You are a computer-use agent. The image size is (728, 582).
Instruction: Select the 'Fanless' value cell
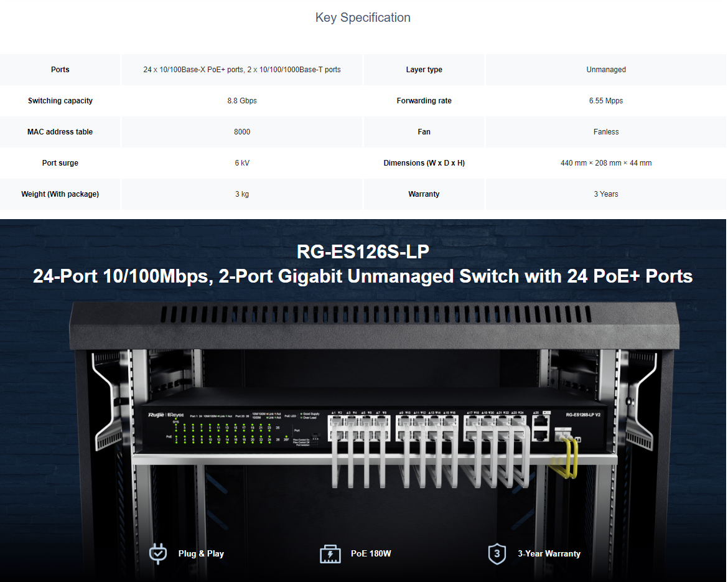[x=606, y=132]
